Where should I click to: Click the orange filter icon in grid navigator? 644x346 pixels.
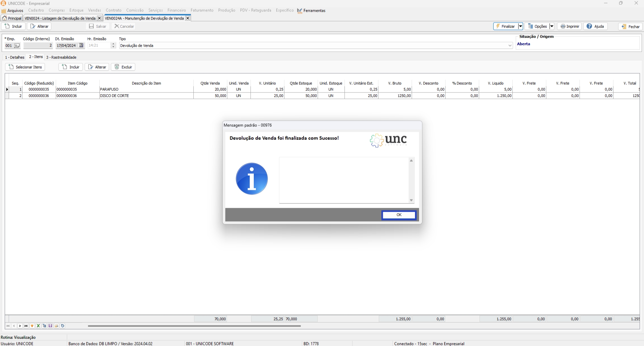tap(32, 326)
